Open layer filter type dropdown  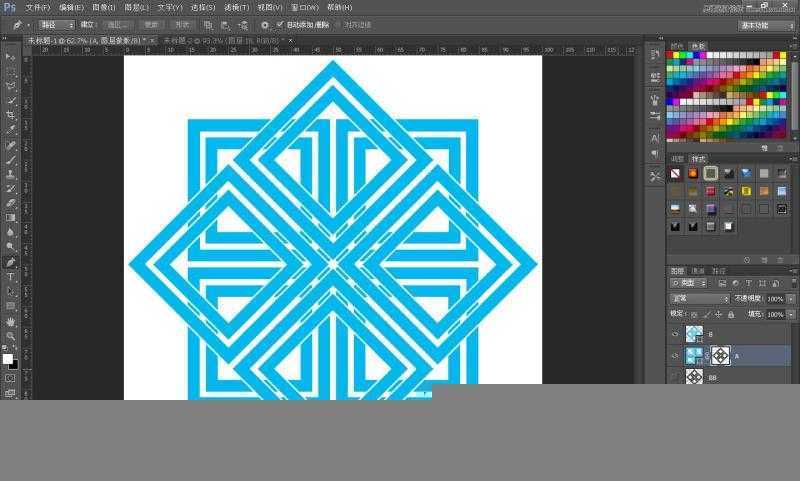(689, 283)
